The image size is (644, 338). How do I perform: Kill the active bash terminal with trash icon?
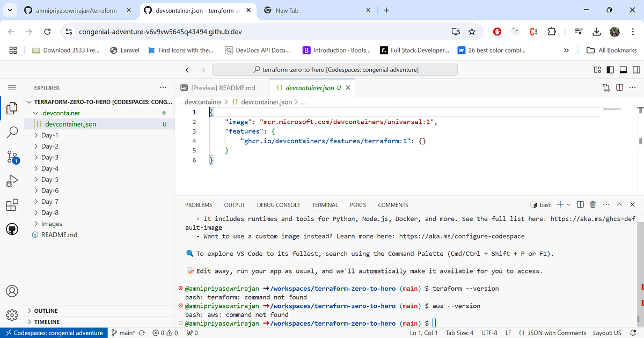[x=592, y=204]
